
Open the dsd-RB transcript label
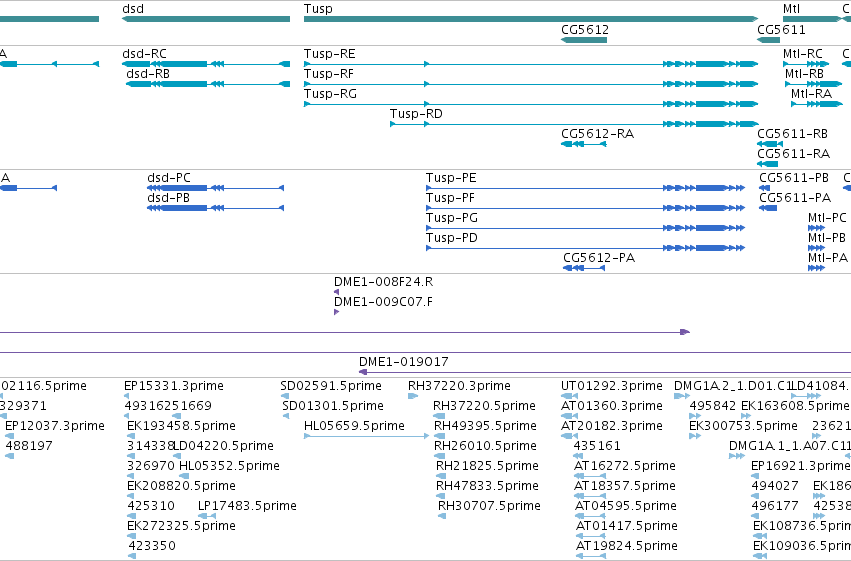click(148, 74)
